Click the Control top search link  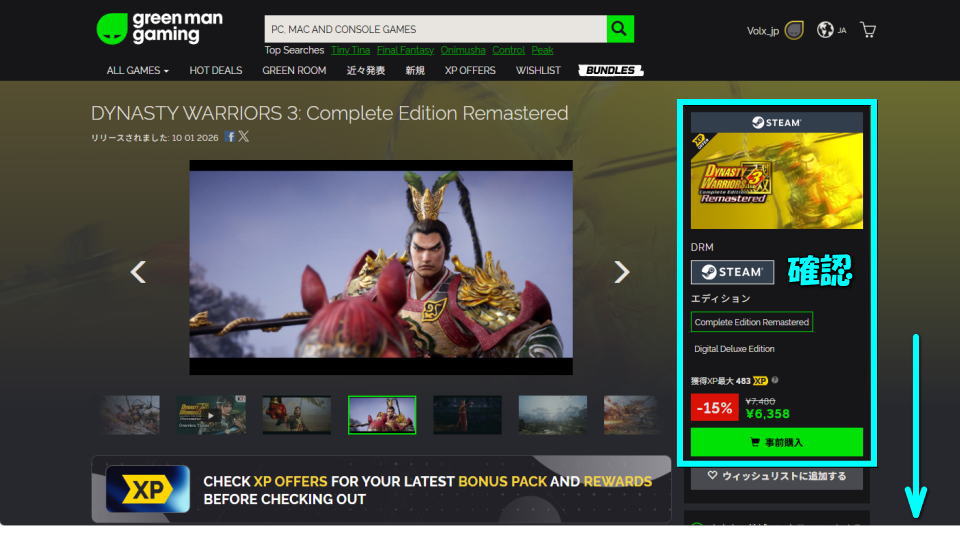[508, 50]
